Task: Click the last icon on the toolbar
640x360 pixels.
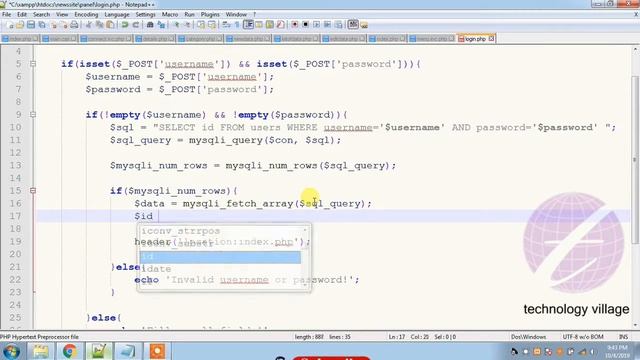Action: pos(364,25)
